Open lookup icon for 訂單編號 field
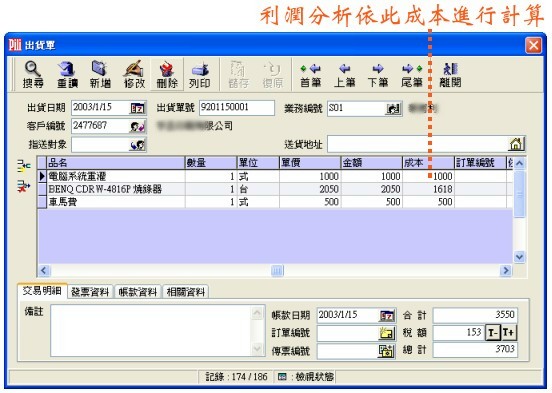The height and width of the screenshot is (393, 552). tap(387, 333)
